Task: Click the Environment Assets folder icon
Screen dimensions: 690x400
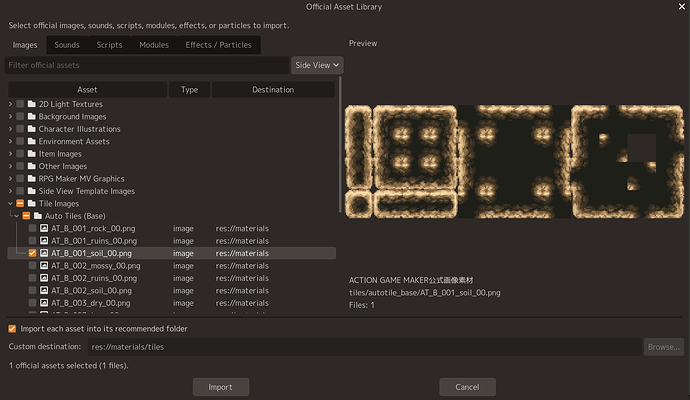Action: [x=31, y=141]
